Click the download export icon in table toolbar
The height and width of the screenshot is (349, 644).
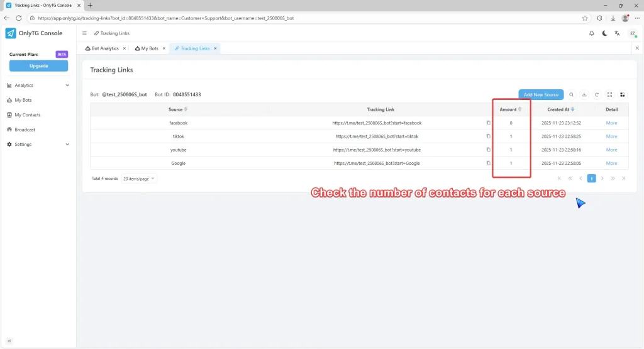pos(584,95)
